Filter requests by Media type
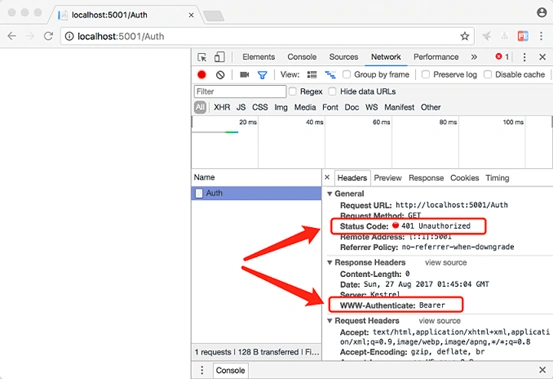Image resolution: width=553 pixels, height=379 pixels. [305, 107]
